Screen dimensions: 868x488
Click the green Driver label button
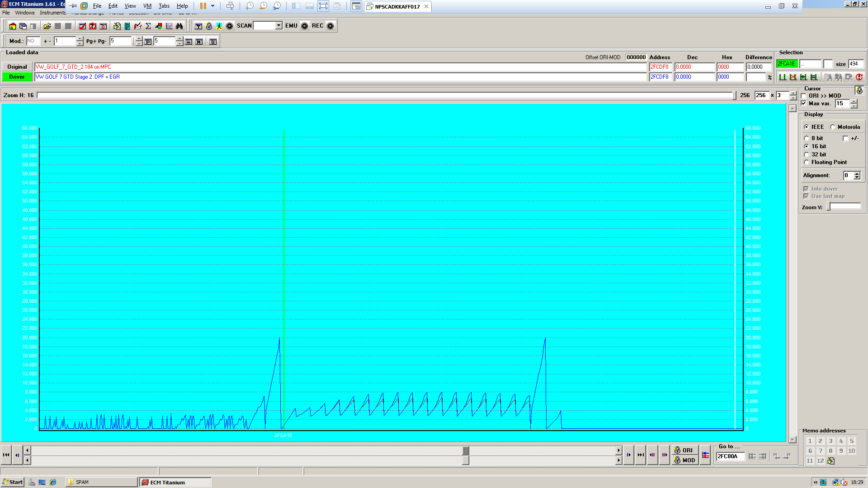[17, 77]
